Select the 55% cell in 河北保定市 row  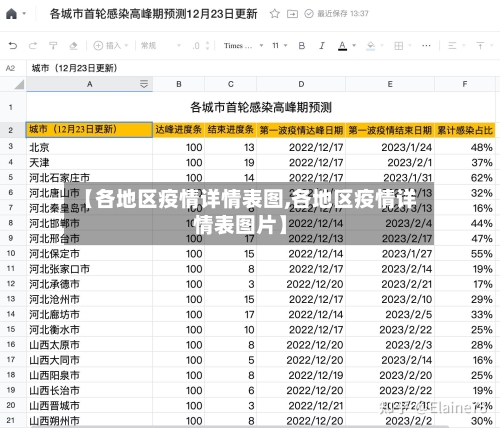click(465, 254)
